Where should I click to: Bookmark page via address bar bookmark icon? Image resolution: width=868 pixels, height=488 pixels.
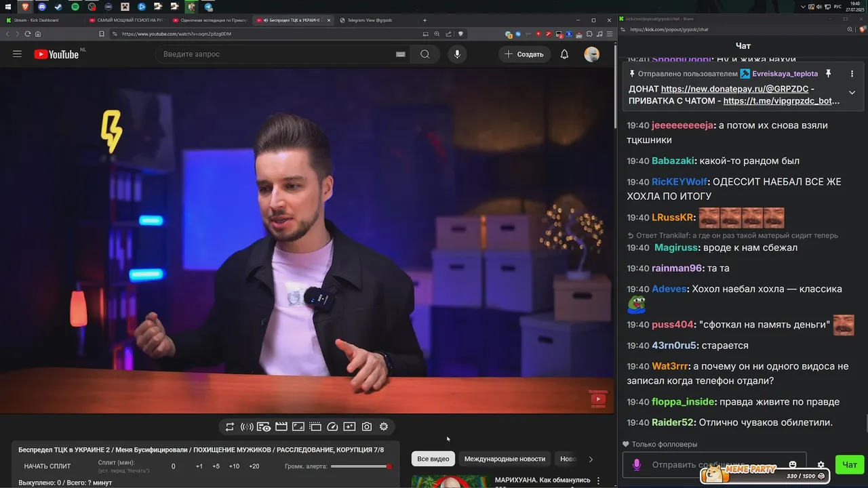tap(102, 34)
